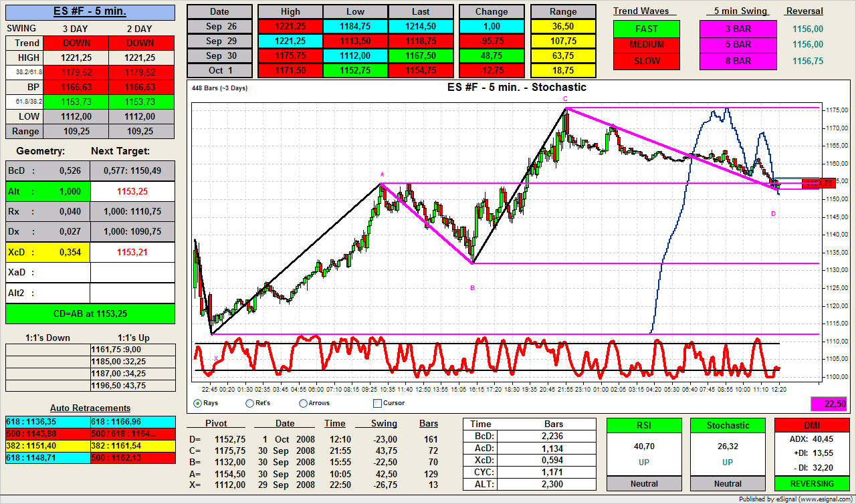Screen dimensions: 856x504
Task: Click the green RSI header box
Action: (x=644, y=425)
